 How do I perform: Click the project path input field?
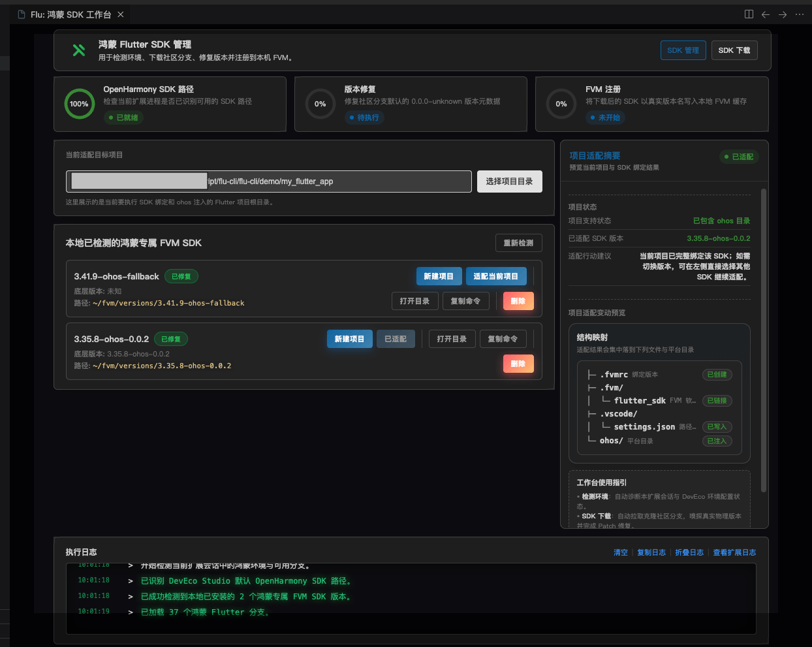pos(269,181)
